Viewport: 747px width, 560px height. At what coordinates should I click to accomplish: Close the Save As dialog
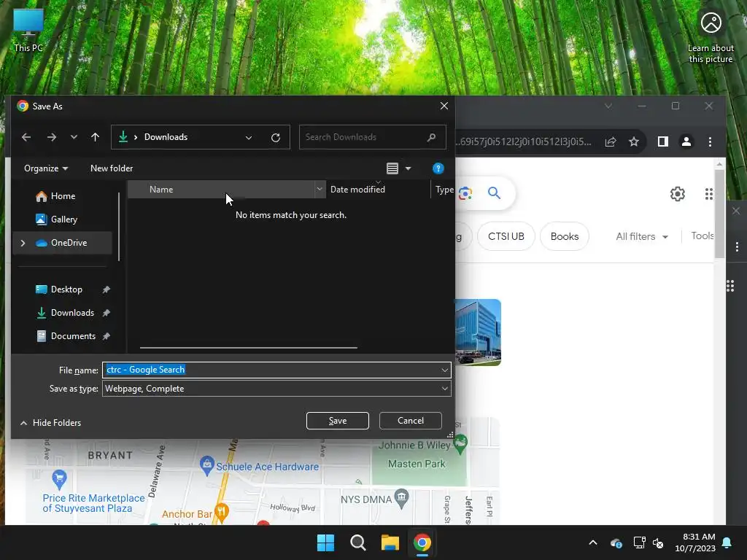444,106
